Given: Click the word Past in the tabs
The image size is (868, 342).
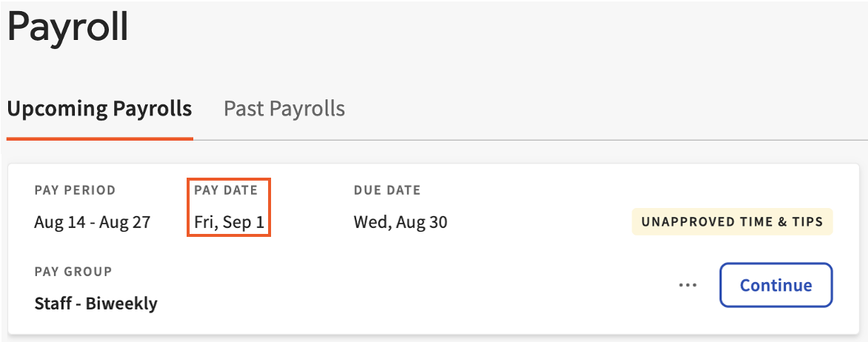Looking at the screenshot, I should click(x=244, y=109).
